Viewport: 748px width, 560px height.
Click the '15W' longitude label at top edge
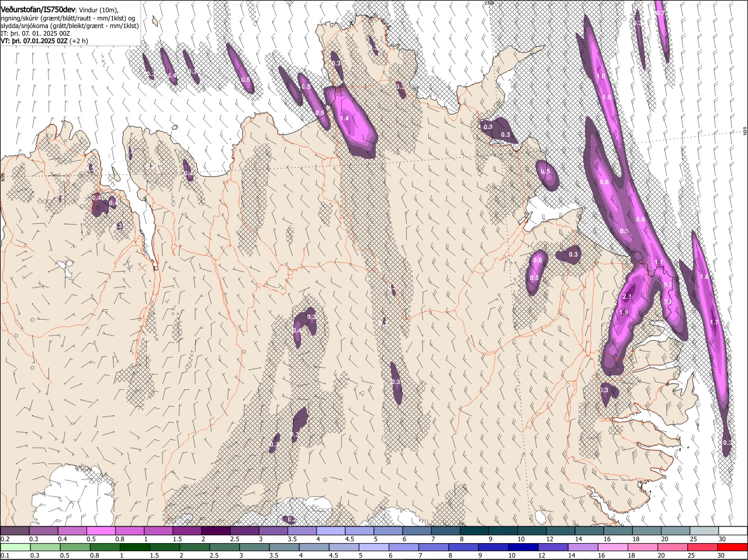point(489,3)
